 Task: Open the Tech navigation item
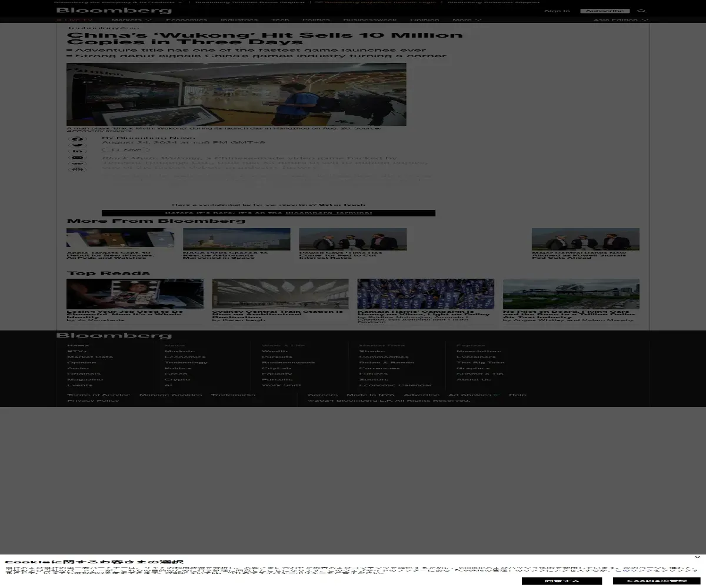click(x=281, y=20)
